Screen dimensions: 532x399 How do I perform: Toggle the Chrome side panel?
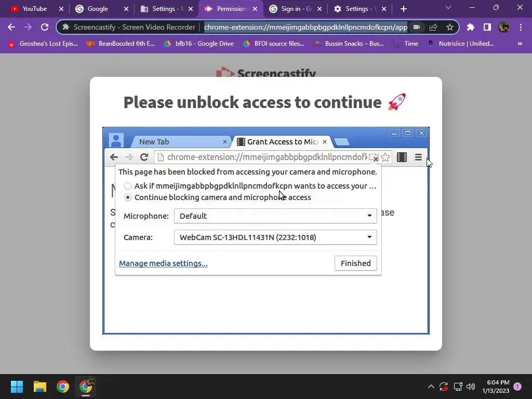pos(487,27)
